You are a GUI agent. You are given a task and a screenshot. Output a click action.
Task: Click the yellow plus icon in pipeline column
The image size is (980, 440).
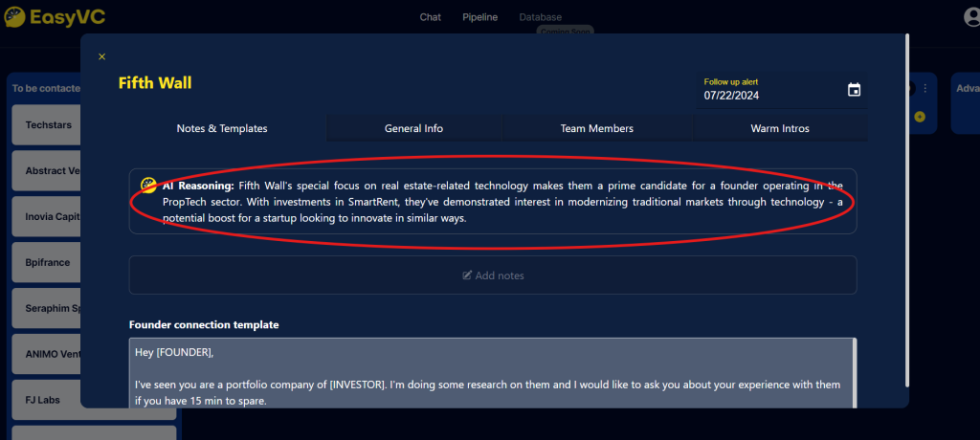coord(920,117)
